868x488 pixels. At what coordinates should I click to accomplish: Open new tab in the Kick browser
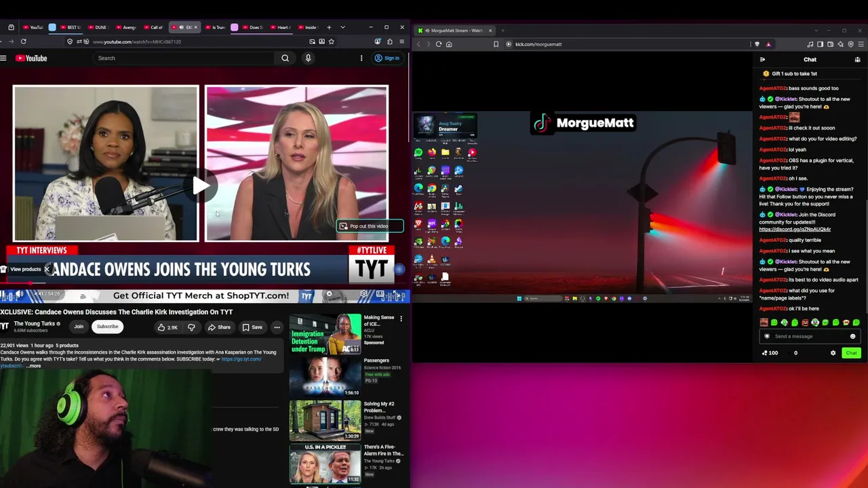click(503, 30)
